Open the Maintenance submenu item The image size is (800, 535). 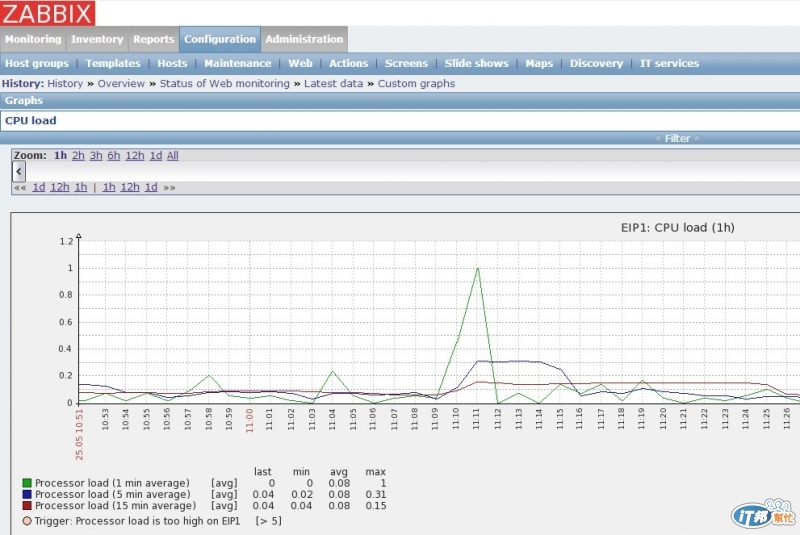point(238,63)
